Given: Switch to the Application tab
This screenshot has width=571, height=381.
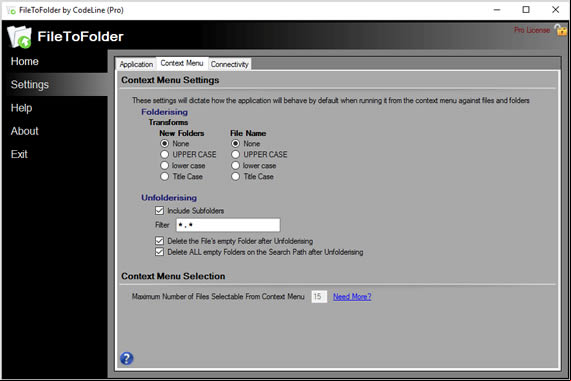Looking at the screenshot, I should pos(136,64).
